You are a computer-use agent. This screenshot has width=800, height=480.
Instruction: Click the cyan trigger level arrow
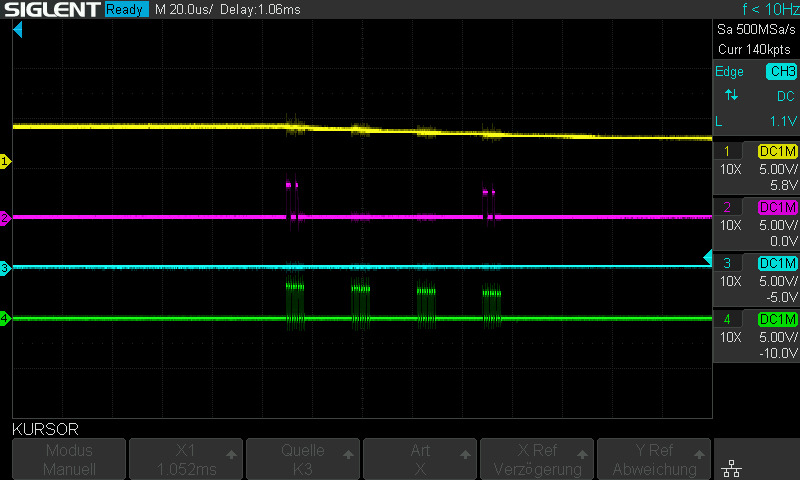(708, 258)
